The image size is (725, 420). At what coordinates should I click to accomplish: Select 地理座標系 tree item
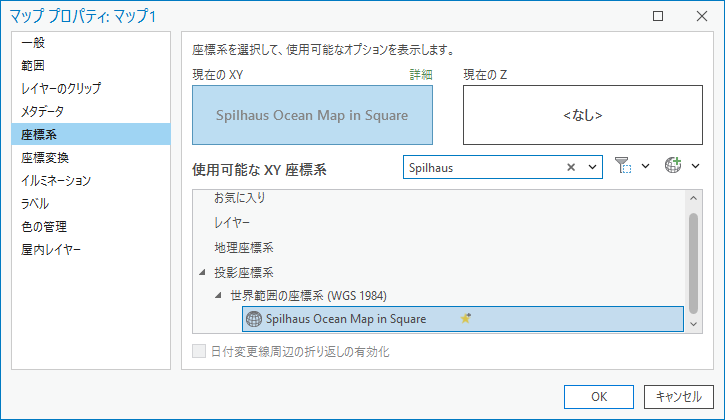point(244,247)
